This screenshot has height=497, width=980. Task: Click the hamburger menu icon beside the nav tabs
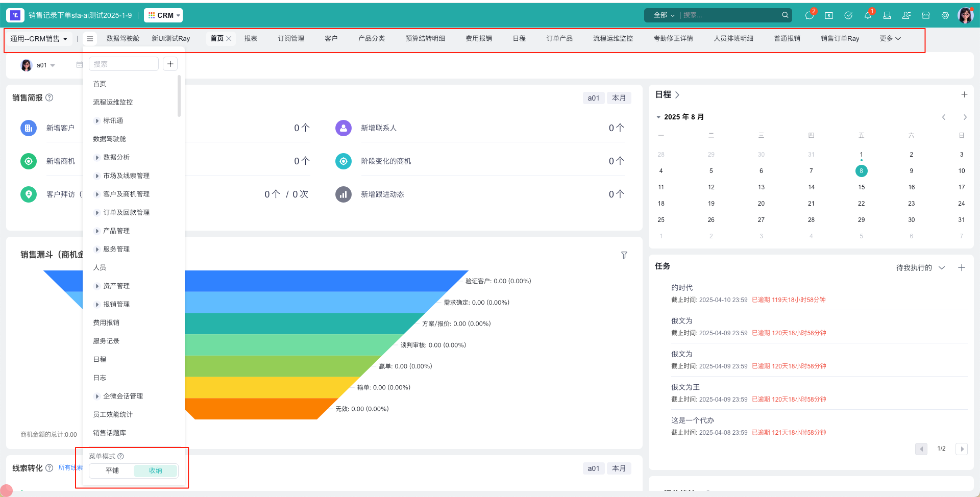90,38
